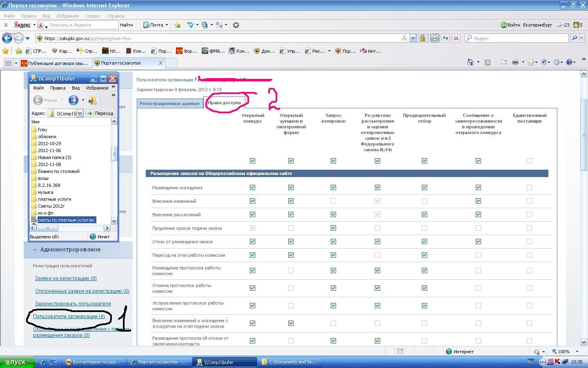Click the IE Back navigation arrow
The width and height of the screenshot is (588, 368).
7,38
